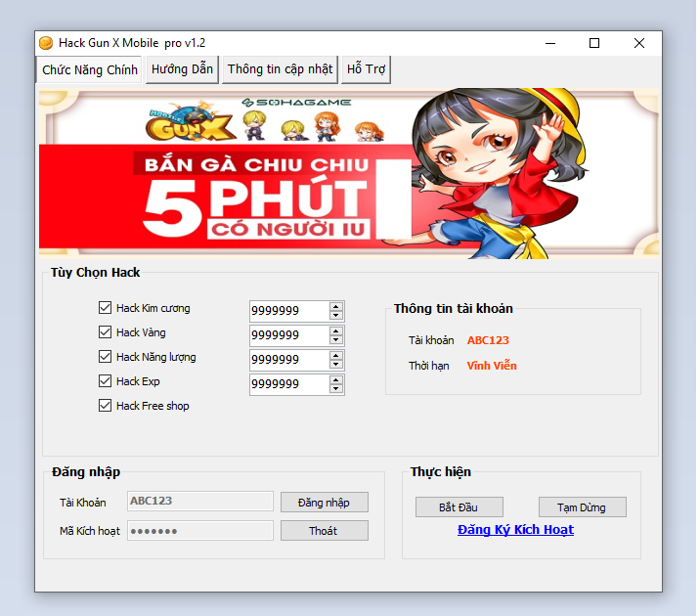The height and width of the screenshot is (616, 700).
Task: Focus the Tài Khoản input field
Action: point(200,501)
